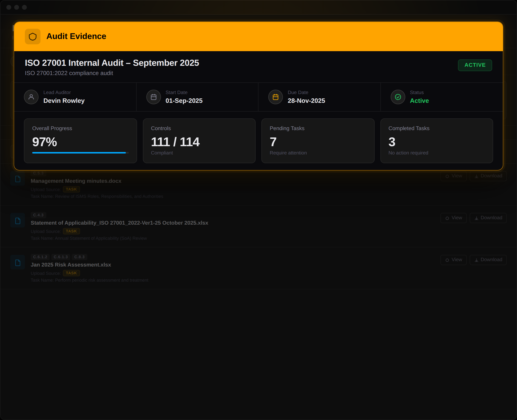The width and height of the screenshot is (517, 420).
Task: View the Statement of Applicability spreadsheet
Action: (x=453, y=218)
